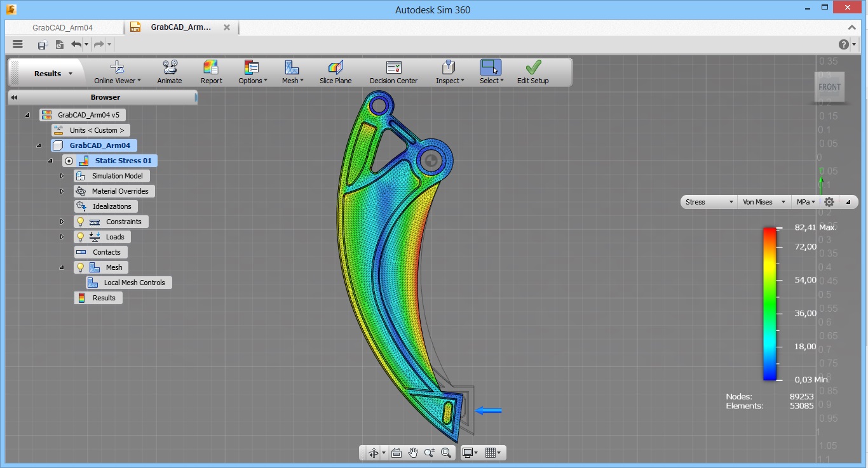Click the Undo arrow

76,44
